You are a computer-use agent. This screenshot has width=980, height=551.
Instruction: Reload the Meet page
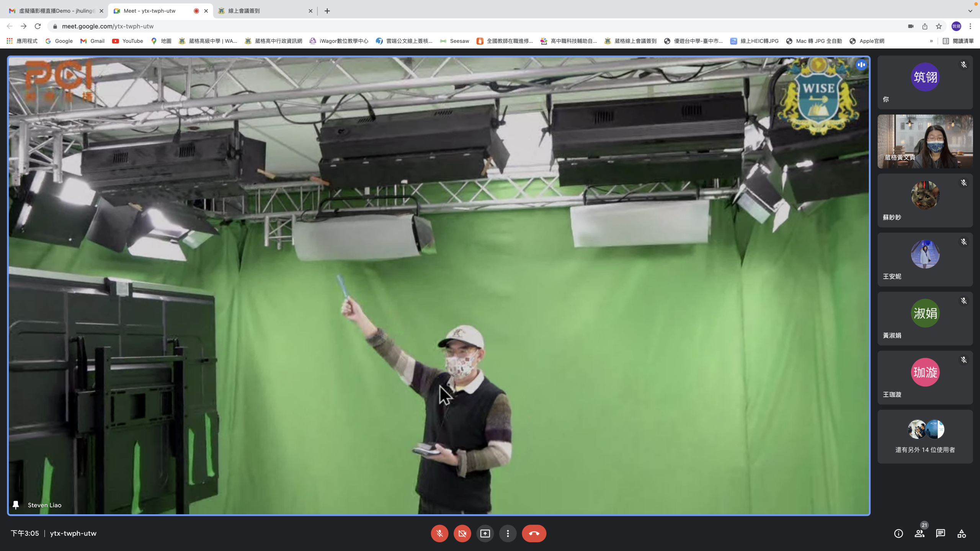tap(38, 26)
